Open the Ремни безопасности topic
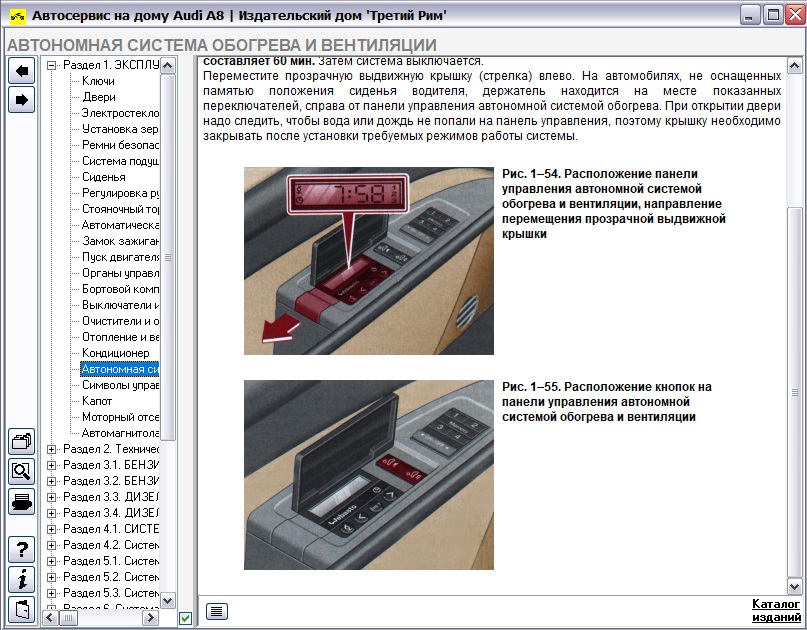This screenshot has width=807, height=630. point(120,145)
